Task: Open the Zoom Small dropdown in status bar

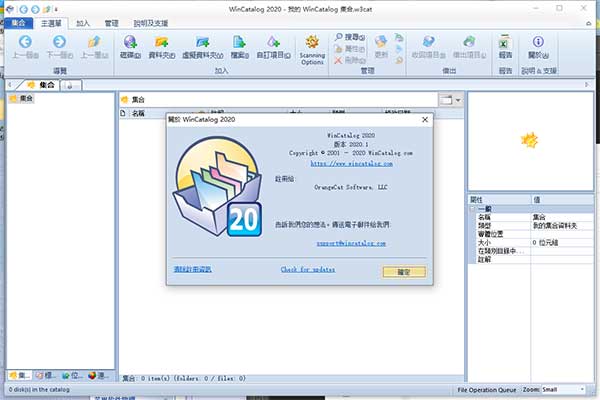Action: [563, 390]
